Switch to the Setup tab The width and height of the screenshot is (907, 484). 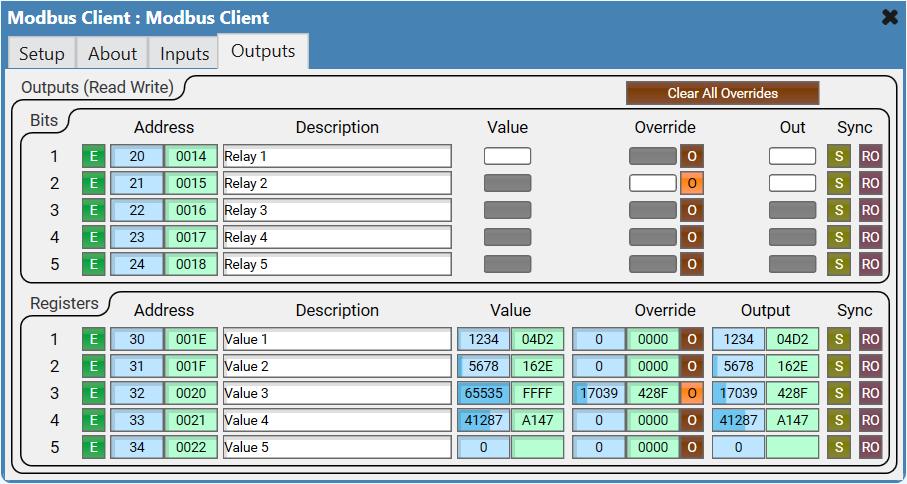41,54
